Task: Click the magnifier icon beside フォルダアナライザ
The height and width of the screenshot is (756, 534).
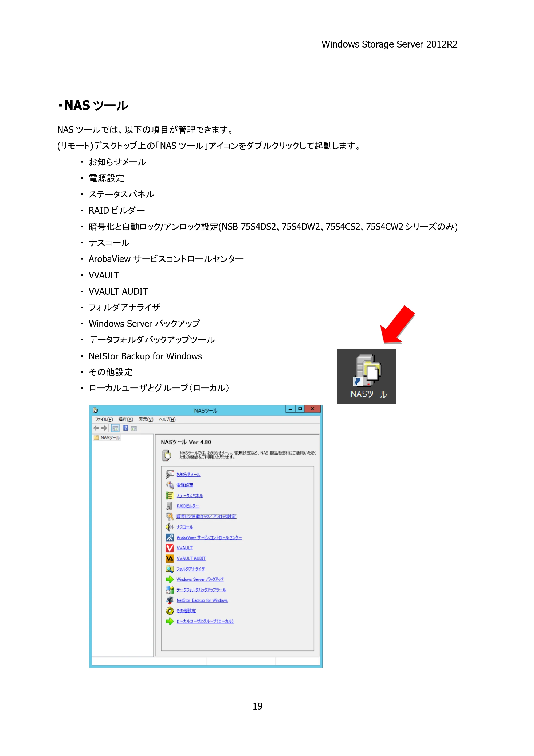Action: coord(170,569)
